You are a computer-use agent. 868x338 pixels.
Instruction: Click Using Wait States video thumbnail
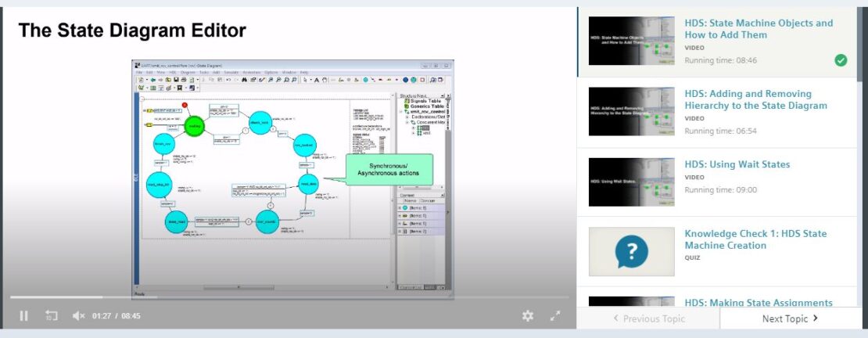click(x=631, y=182)
